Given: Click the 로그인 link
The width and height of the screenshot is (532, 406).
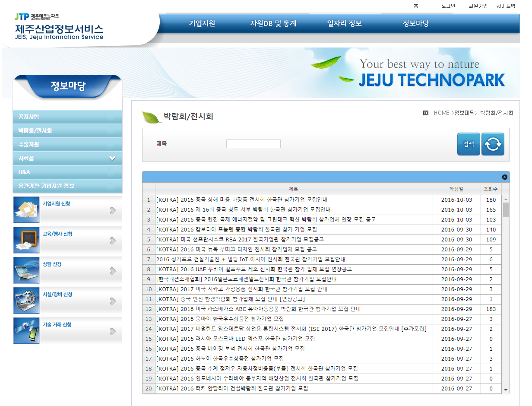Looking at the screenshot, I should [448, 6].
